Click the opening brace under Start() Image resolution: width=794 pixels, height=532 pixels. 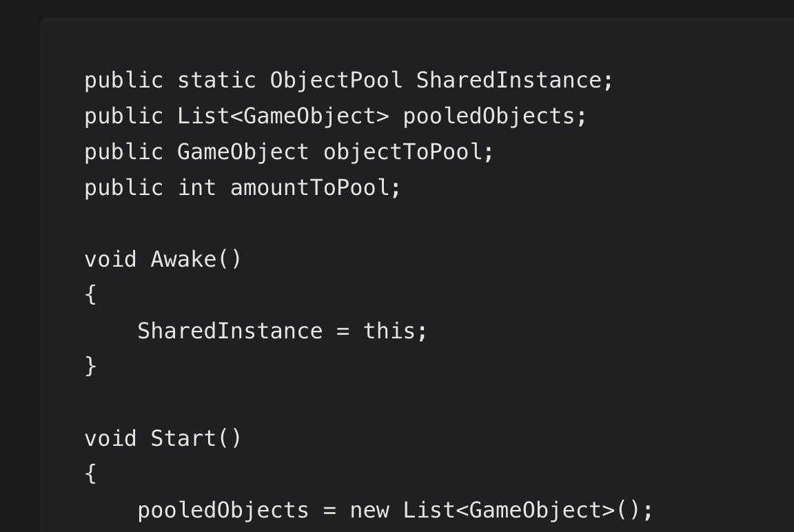pos(91,474)
